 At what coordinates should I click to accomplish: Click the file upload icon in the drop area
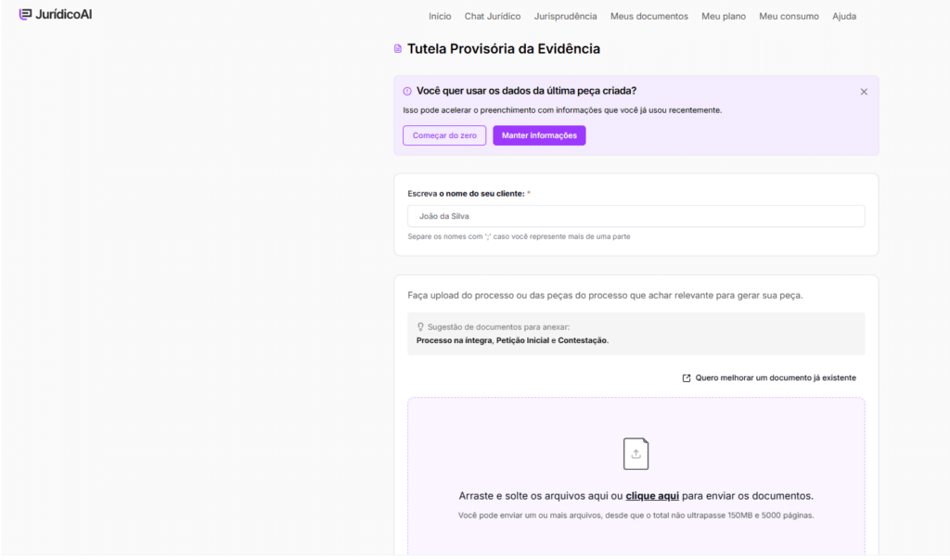pos(635,453)
